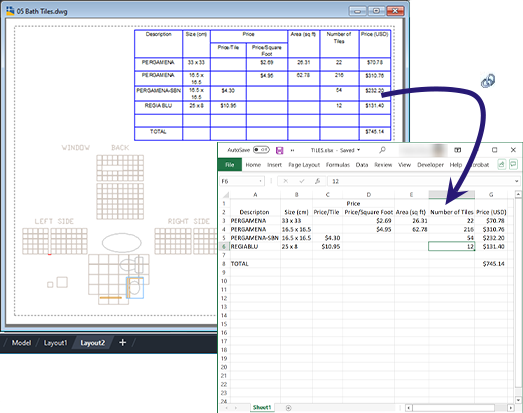Click the data link chain icon
Screen dimensions: 523x413
click(488, 80)
